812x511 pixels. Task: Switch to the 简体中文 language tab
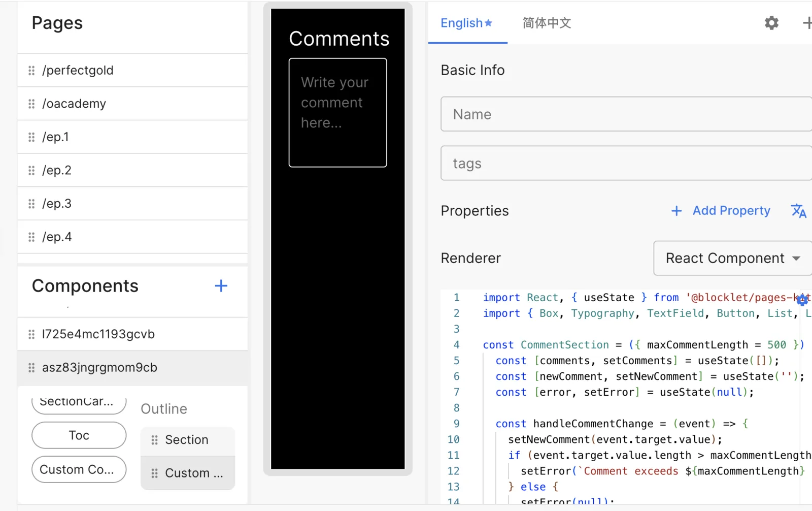click(x=547, y=23)
